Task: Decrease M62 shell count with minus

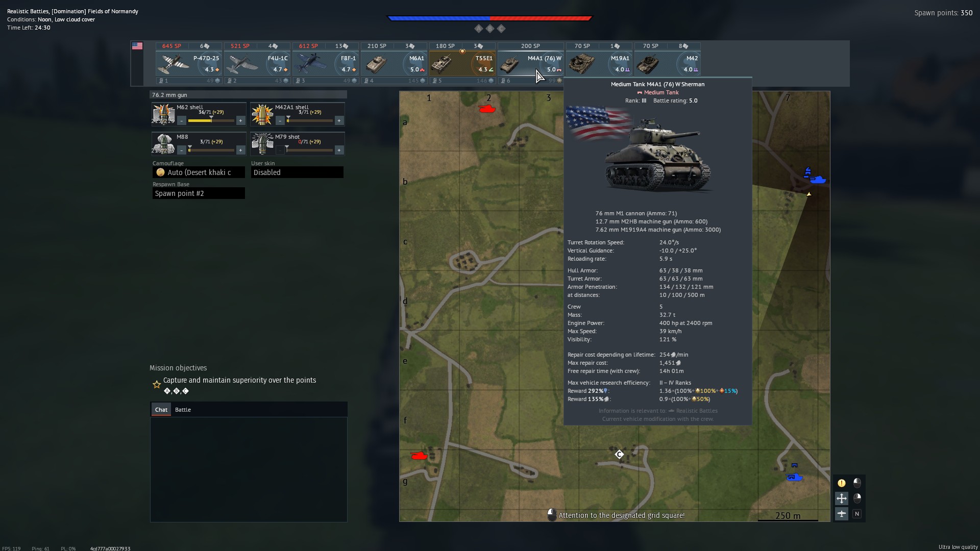Action: 182,121
